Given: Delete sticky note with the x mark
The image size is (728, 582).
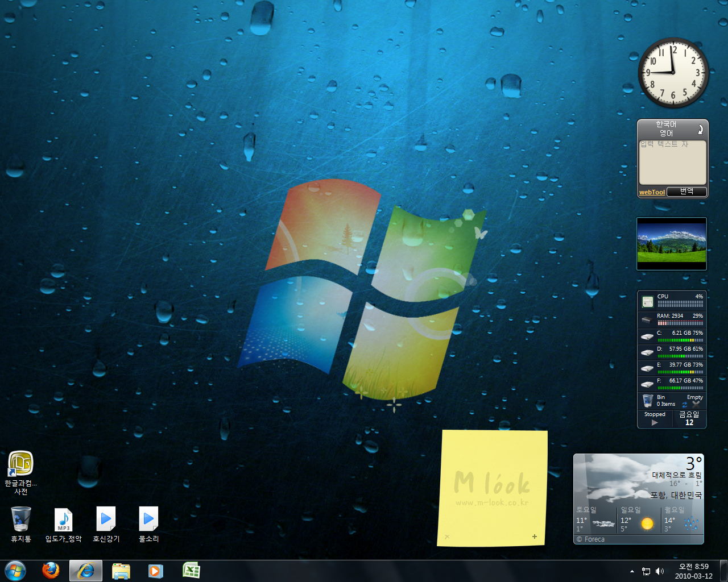Looking at the screenshot, I should pos(447,537).
